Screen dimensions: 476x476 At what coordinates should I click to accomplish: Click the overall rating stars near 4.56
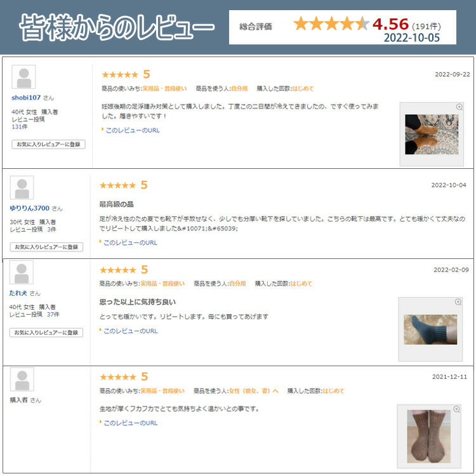(331, 23)
